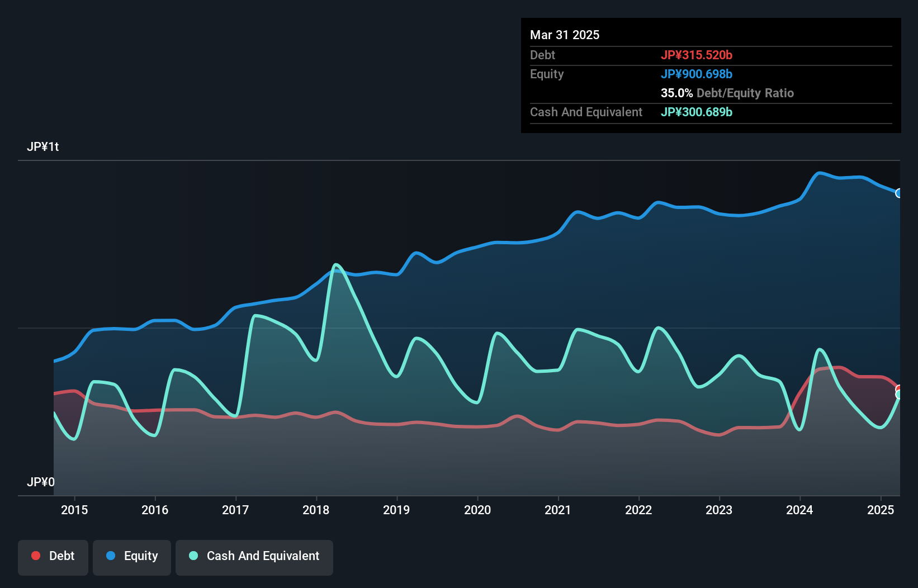
Task: Click the 2020 label on the time axis
Action: [478, 510]
